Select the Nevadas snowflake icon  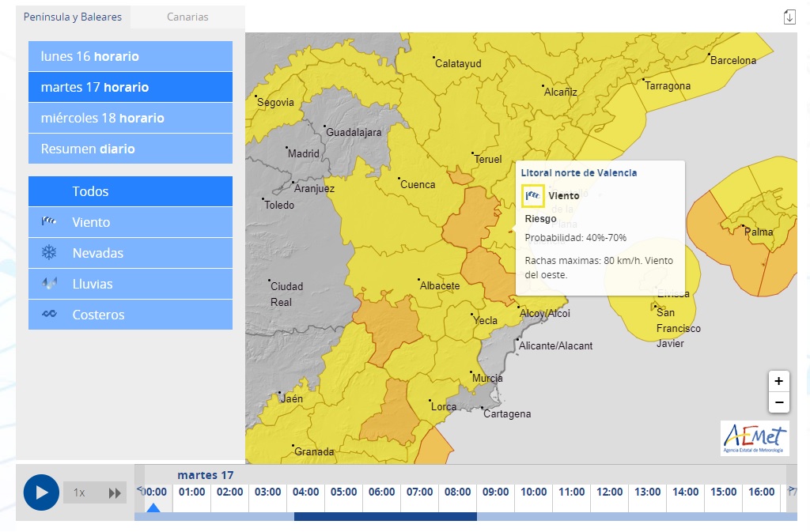point(49,253)
